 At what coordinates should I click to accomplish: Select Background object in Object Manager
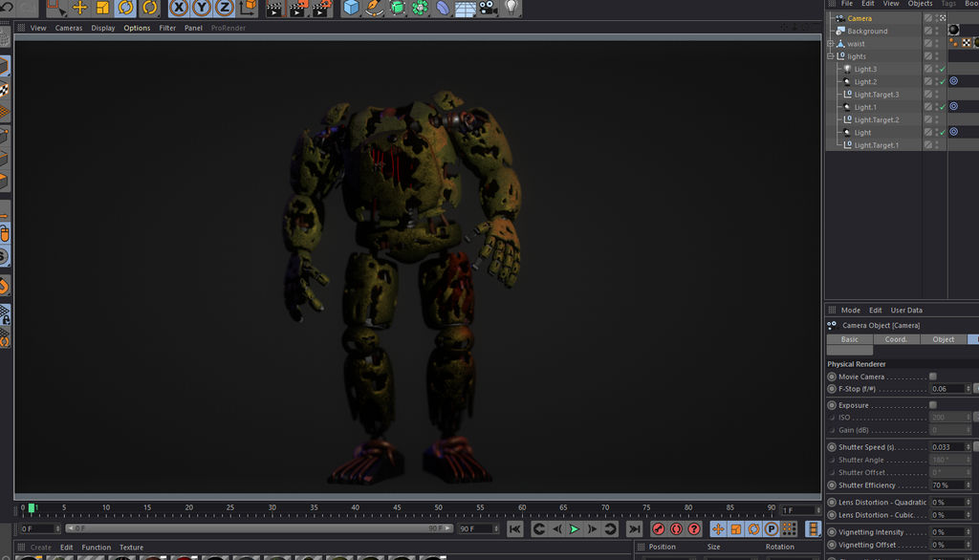click(867, 32)
